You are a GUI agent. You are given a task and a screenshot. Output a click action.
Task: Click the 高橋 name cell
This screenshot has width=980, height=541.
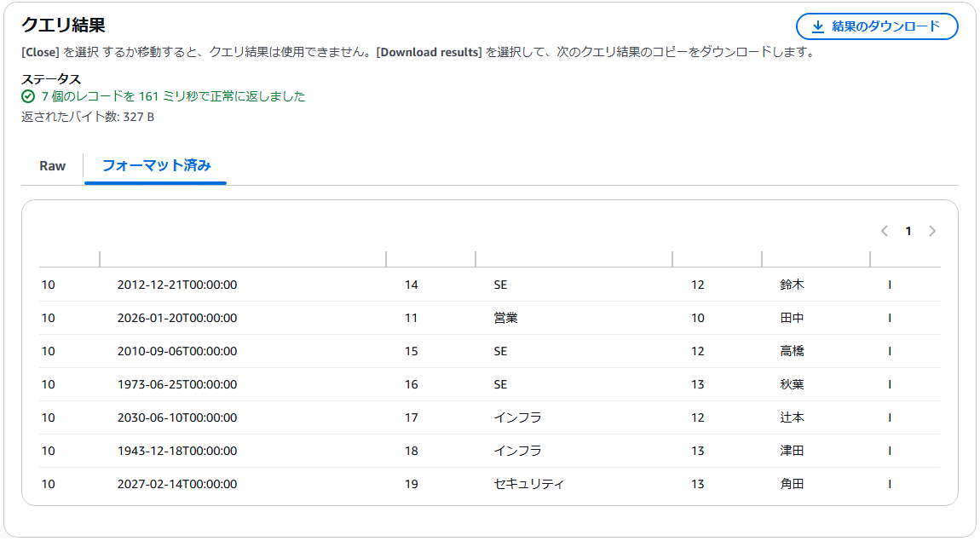792,351
